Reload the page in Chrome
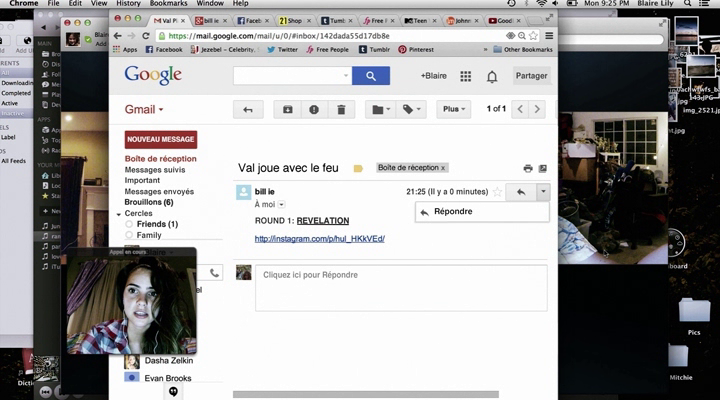The image size is (720, 400). [x=146, y=36]
